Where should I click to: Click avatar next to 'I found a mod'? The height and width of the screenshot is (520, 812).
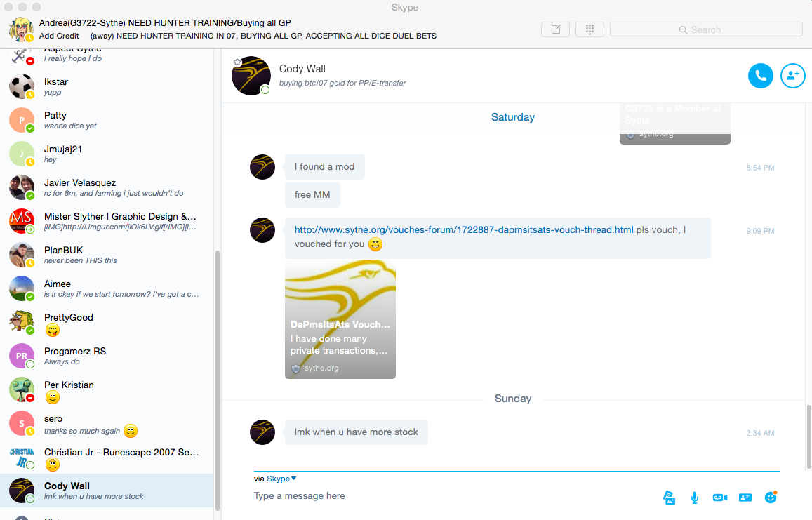(x=262, y=167)
